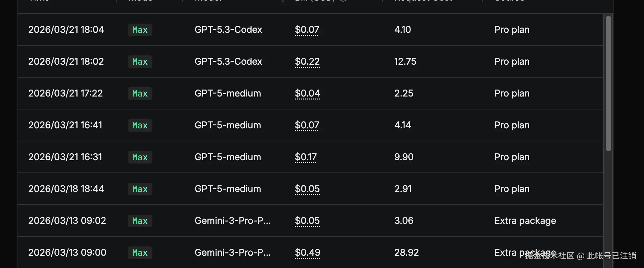The height and width of the screenshot is (268, 644).
Task: Open the $0.22 bill amount details
Action: pos(307,62)
